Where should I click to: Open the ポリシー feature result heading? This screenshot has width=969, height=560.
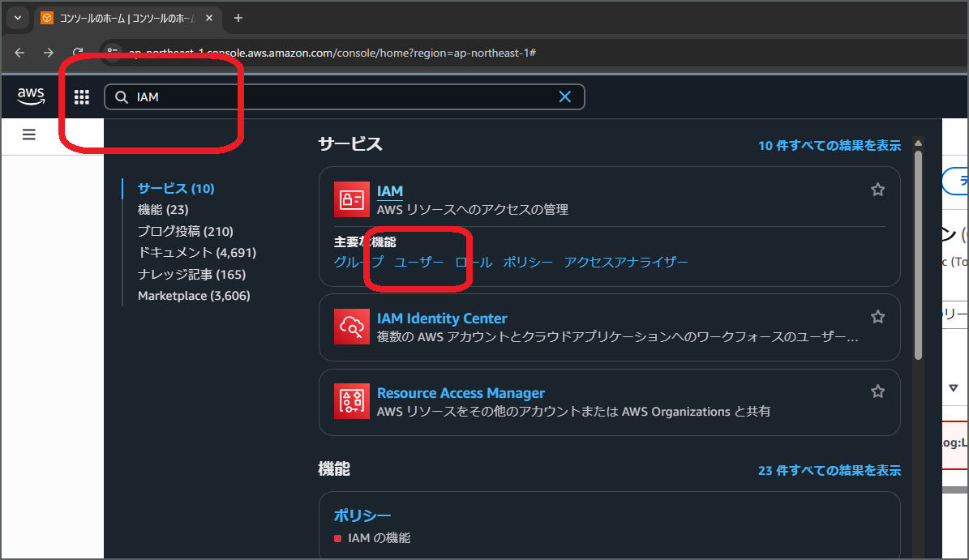[x=362, y=515]
